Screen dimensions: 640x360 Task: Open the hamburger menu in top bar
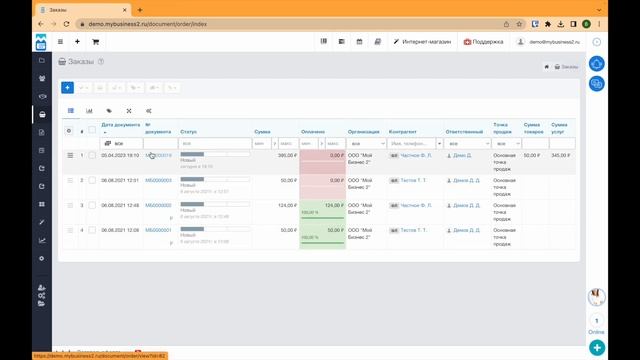pyautogui.click(x=60, y=42)
